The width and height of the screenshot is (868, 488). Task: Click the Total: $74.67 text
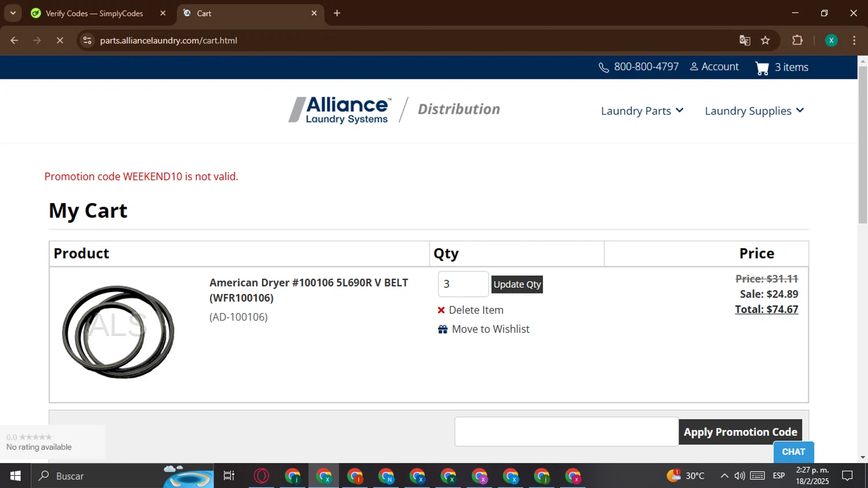766,309
